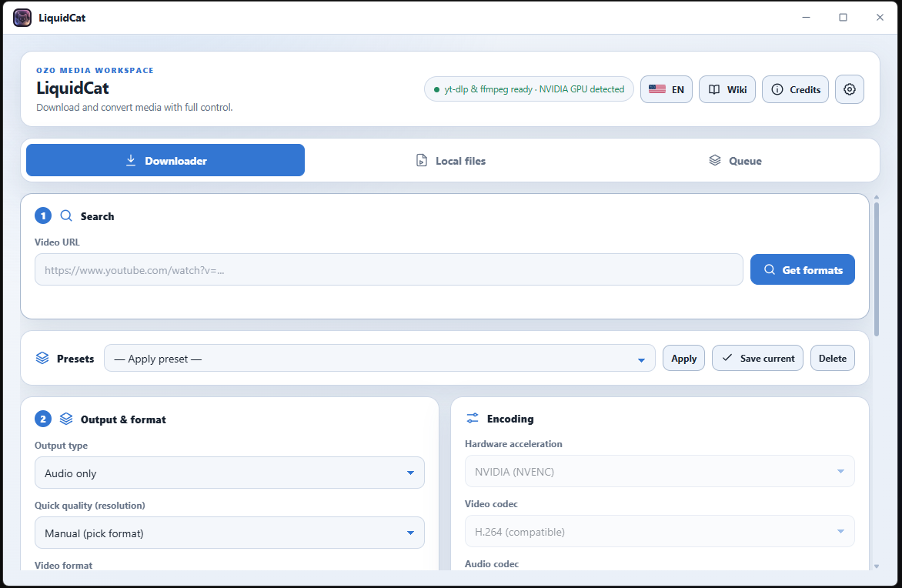The image size is (902, 588).
Task: Open the Quick quality resolution dropdown
Action: (229, 533)
